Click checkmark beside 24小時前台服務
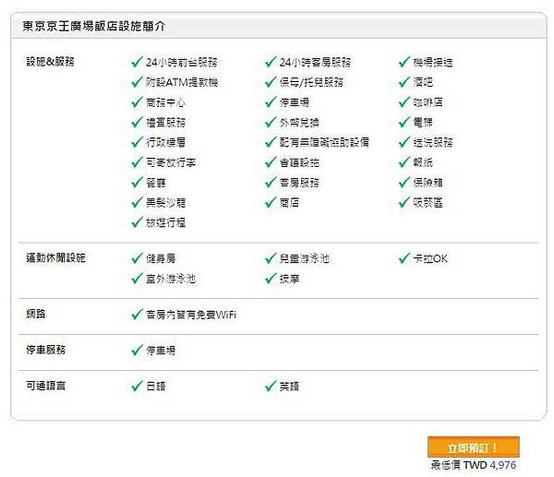 coord(137,62)
